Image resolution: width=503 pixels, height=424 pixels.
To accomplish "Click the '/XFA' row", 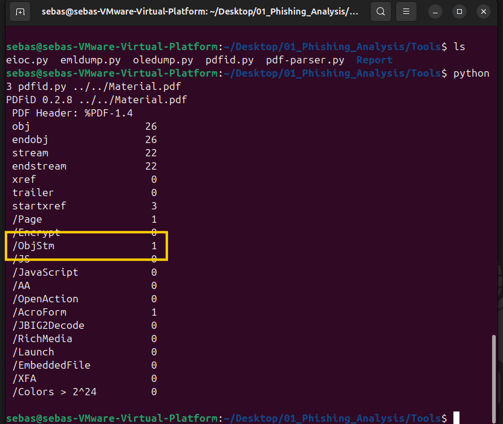I will [x=84, y=379].
